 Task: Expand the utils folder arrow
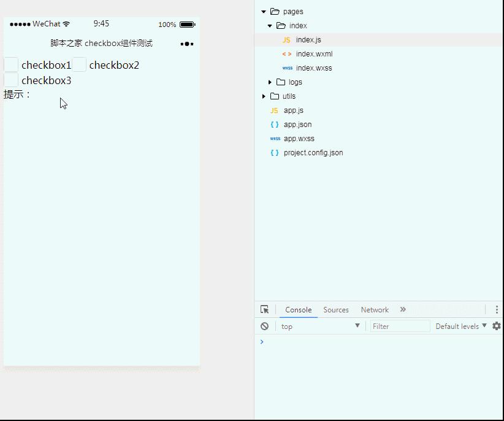264,96
